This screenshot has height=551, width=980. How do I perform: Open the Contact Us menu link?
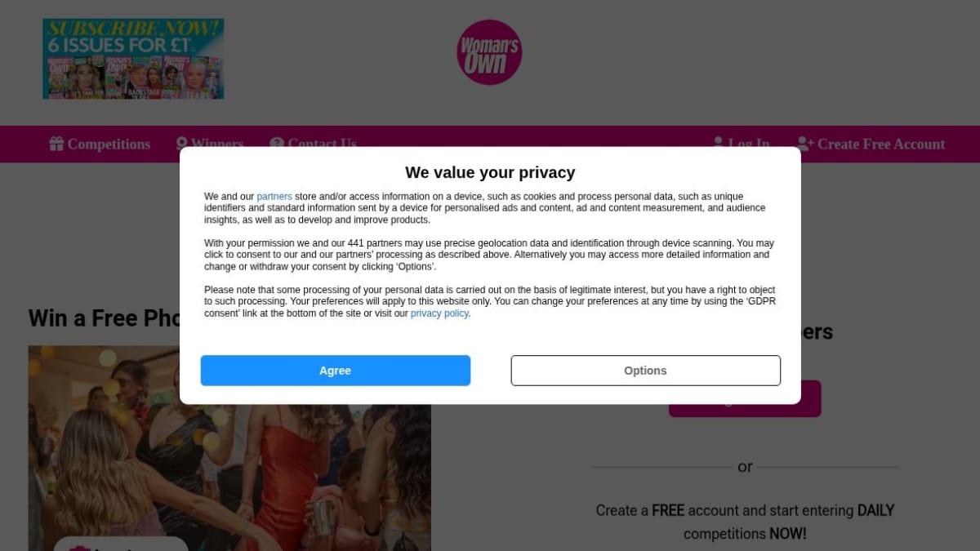click(322, 144)
